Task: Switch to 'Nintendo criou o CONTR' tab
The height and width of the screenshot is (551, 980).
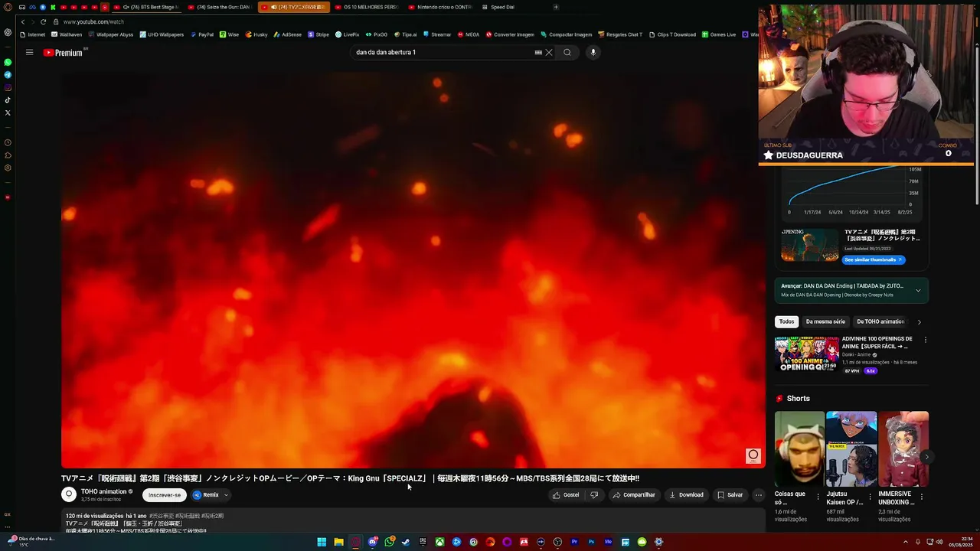Action: point(440,7)
